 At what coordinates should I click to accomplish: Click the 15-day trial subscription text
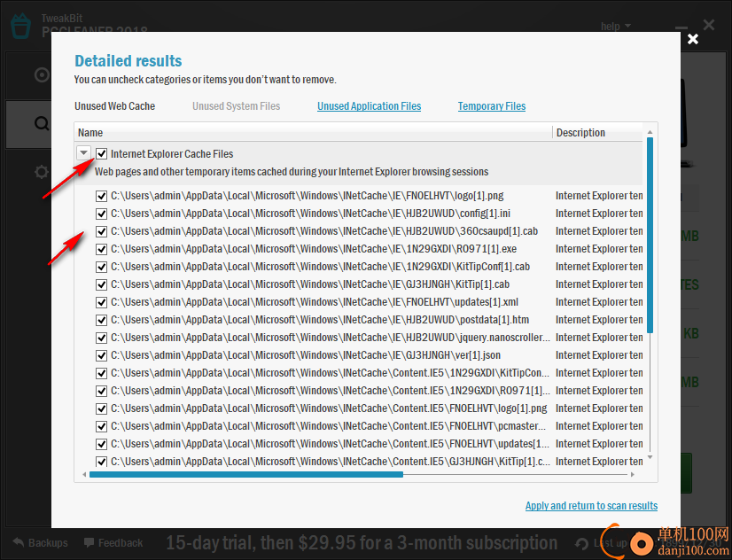(362, 543)
